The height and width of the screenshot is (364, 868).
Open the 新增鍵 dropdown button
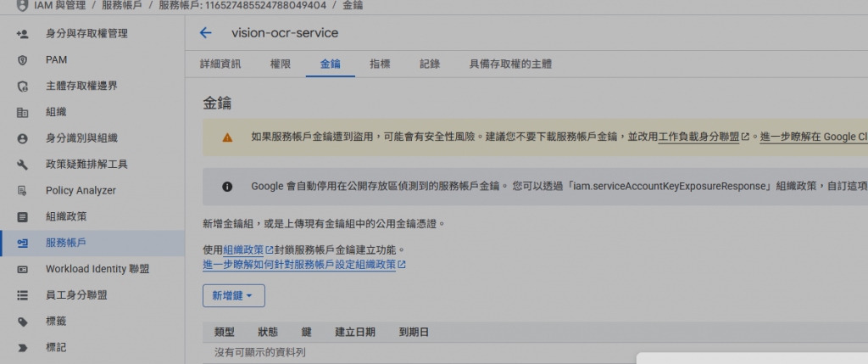coord(234,296)
